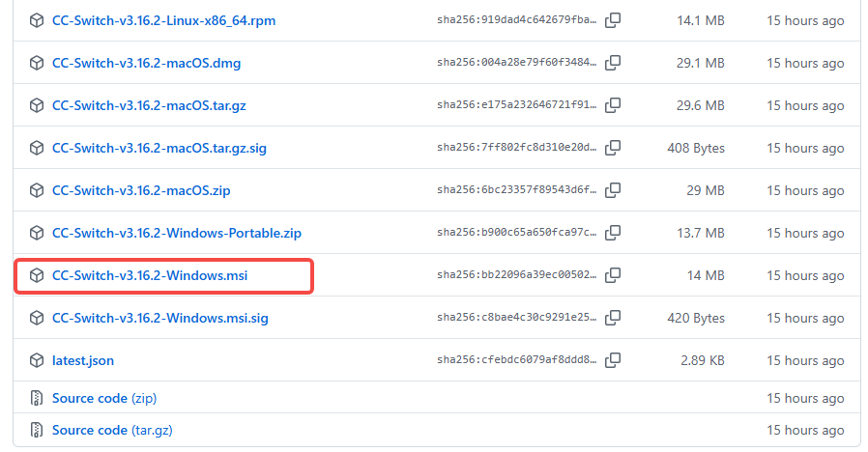Copy SHA256 hash for Linux-x86_64.rpm
868x452 pixels.
(x=613, y=20)
